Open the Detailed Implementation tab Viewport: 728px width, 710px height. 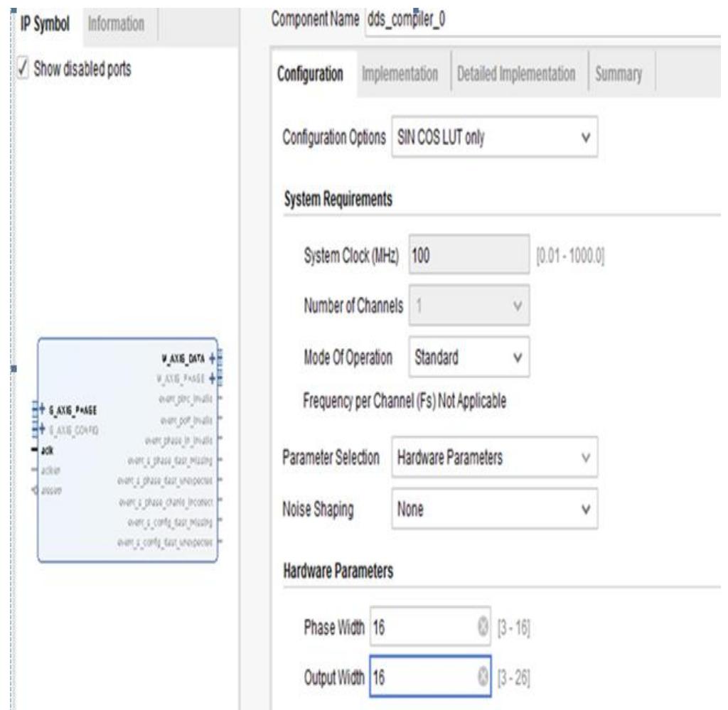point(516,74)
